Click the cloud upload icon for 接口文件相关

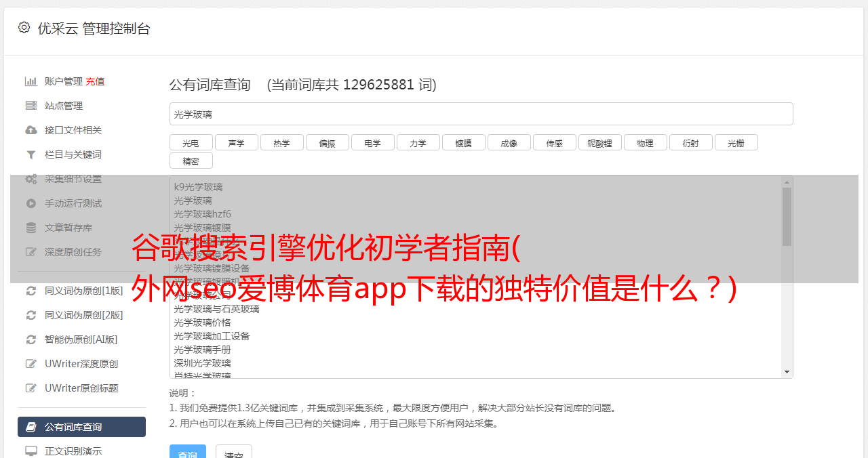[x=31, y=130]
